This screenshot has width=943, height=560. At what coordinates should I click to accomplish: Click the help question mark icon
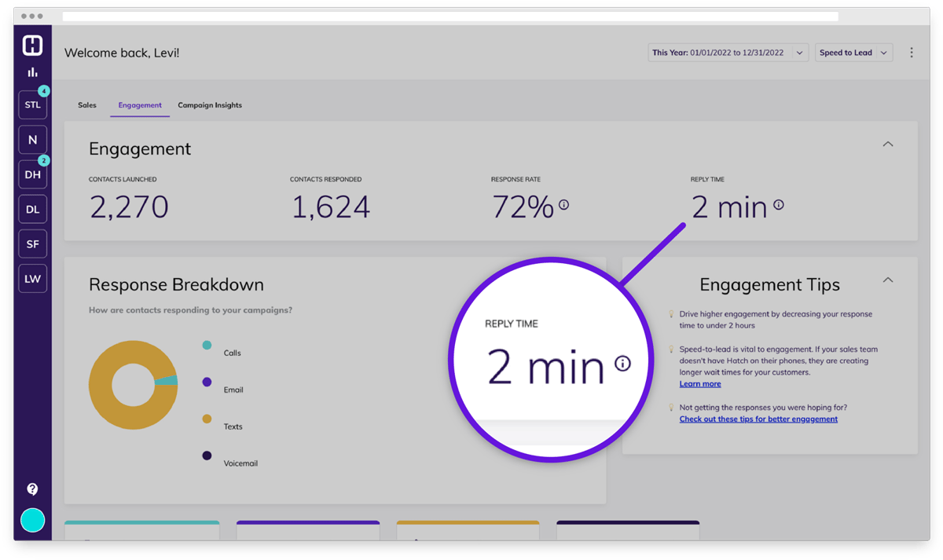(x=32, y=489)
